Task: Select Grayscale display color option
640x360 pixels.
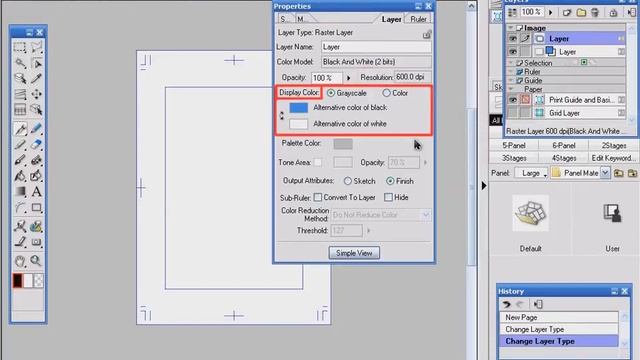Action: coord(331,93)
